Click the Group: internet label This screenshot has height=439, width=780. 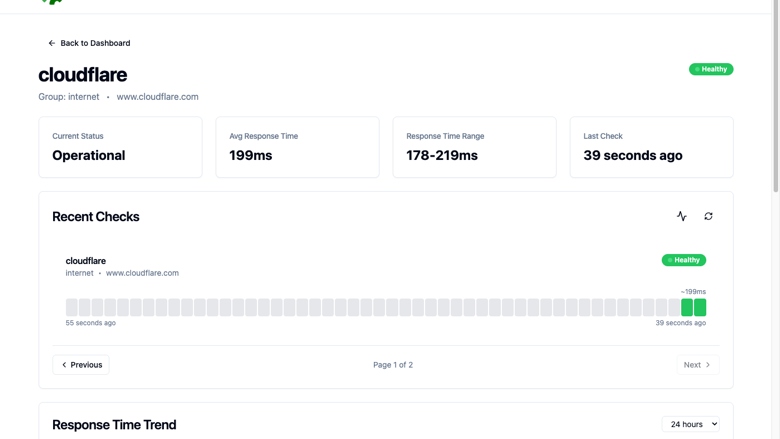pyautogui.click(x=69, y=97)
